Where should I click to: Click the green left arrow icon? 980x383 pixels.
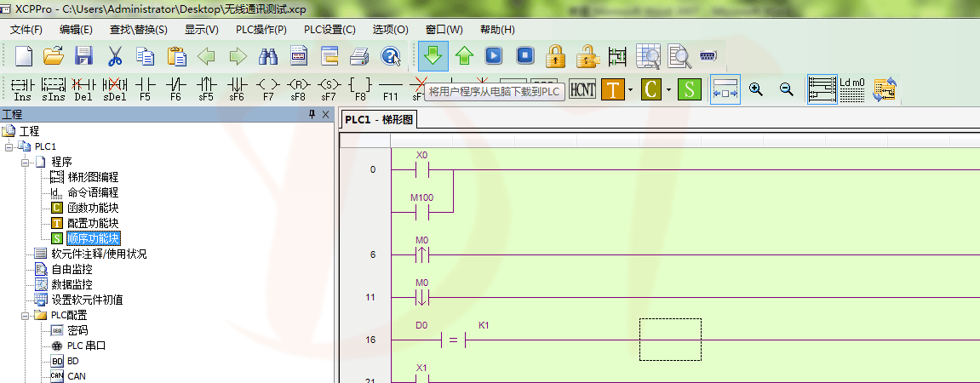[206, 57]
